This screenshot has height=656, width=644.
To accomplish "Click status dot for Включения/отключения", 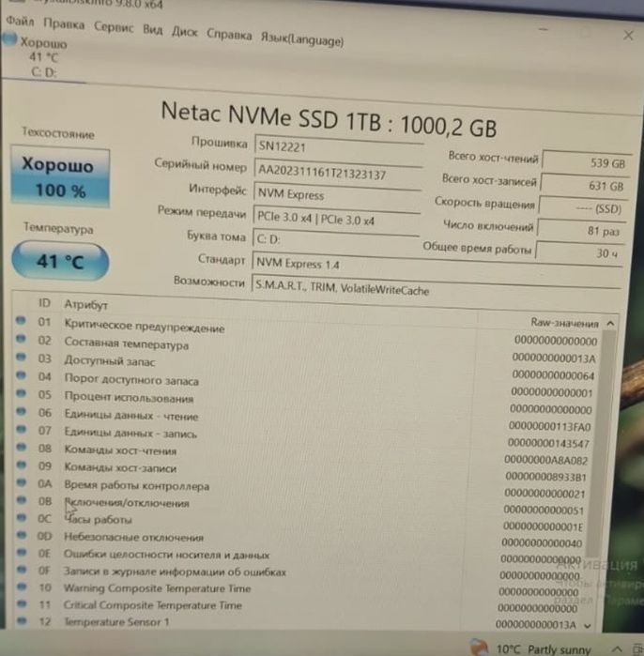I will 21,500.
